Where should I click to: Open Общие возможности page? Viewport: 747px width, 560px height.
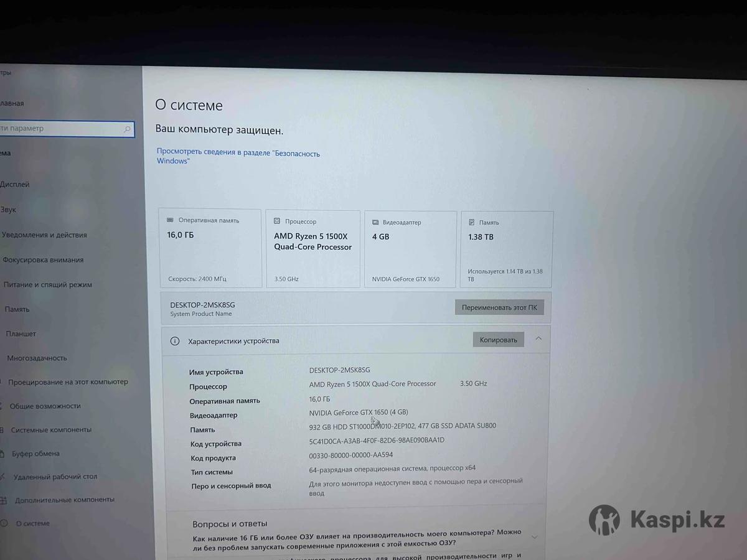click(44, 406)
